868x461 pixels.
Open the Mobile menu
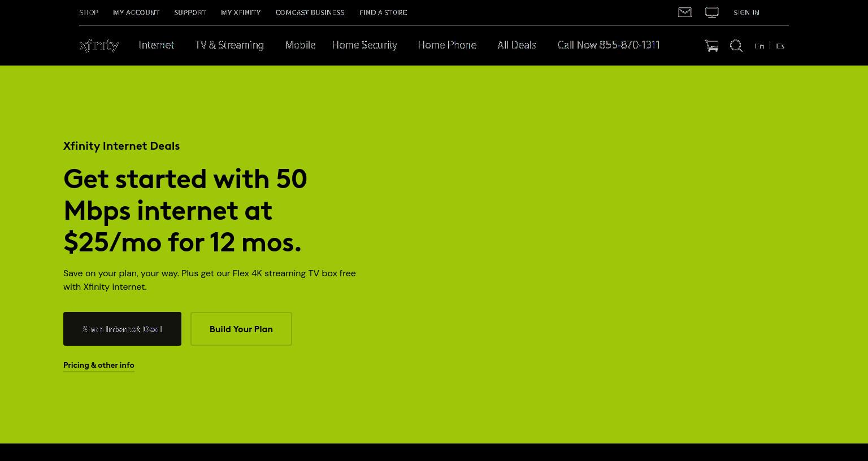[301, 45]
